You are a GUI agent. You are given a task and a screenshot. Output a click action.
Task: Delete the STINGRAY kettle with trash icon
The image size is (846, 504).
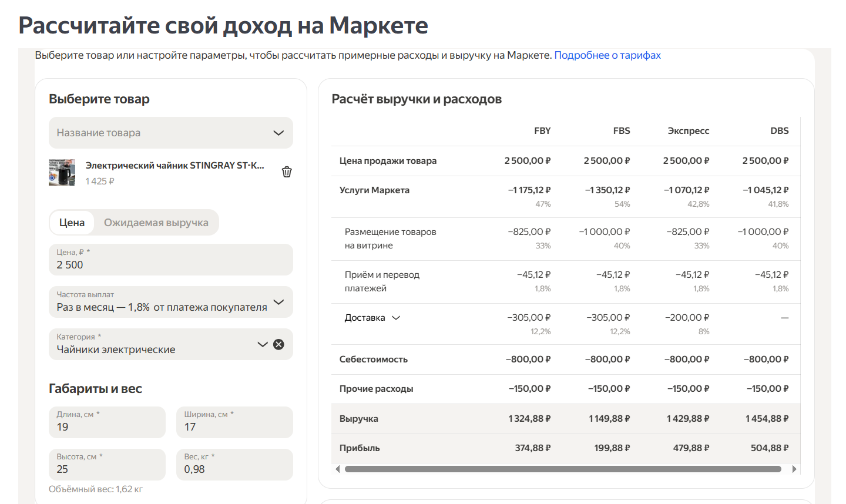[x=287, y=172]
